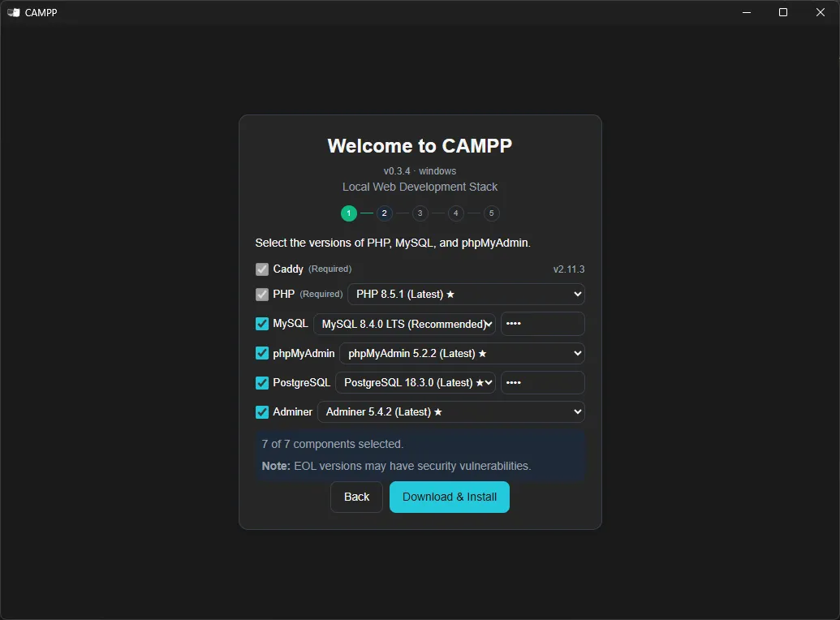Viewport: 840px width, 620px height.
Task: Click the Back button
Action: [357, 497]
